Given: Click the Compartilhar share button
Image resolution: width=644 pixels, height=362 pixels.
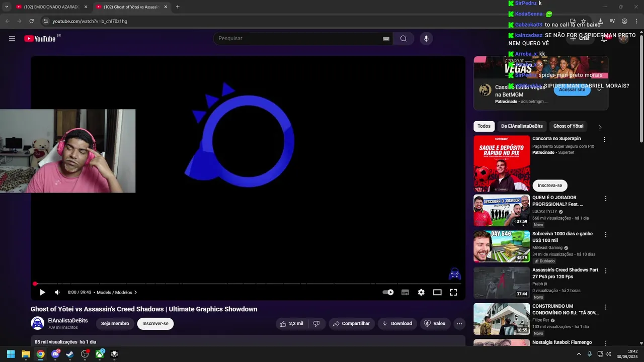Looking at the screenshot, I should (351, 324).
